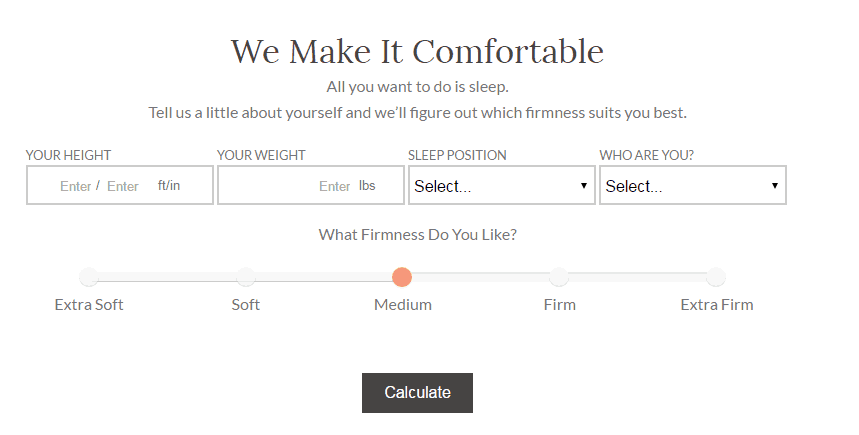
Task: Open the Sleep Position dropdown
Action: tap(502, 185)
